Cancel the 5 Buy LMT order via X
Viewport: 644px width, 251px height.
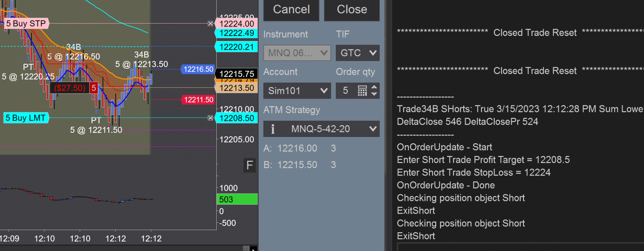pos(210,118)
